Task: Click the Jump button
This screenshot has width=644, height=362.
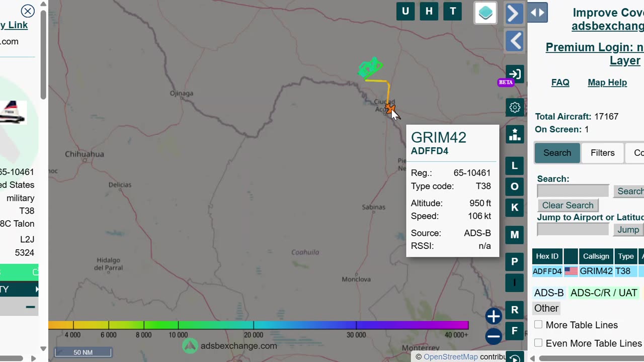Action: pyautogui.click(x=628, y=230)
